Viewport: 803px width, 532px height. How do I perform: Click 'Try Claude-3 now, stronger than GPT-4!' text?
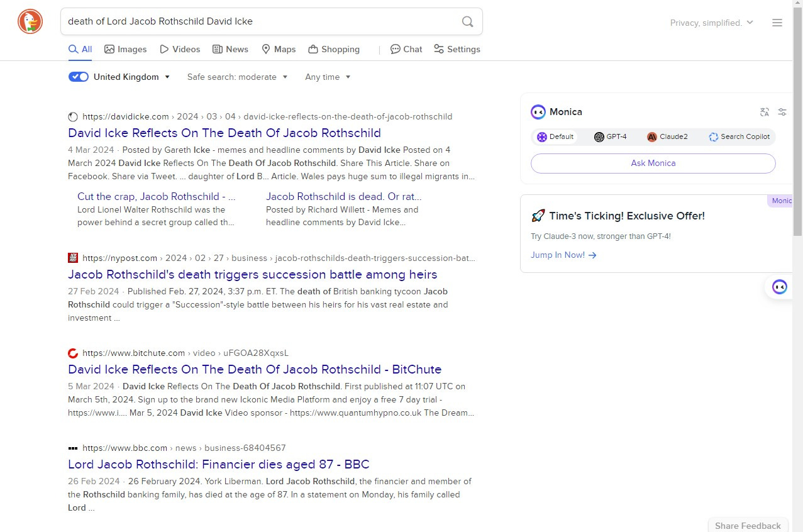pyautogui.click(x=601, y=236)
